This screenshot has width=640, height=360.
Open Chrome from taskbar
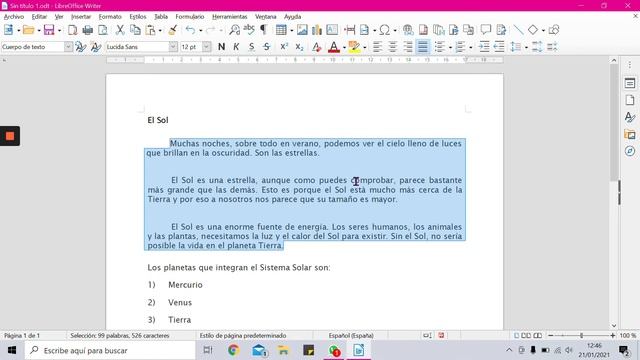tap(234, 350)
